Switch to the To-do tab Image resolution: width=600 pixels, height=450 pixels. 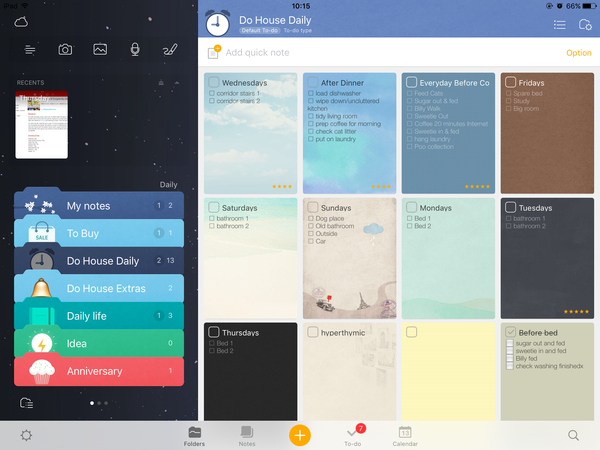point(352,435)
